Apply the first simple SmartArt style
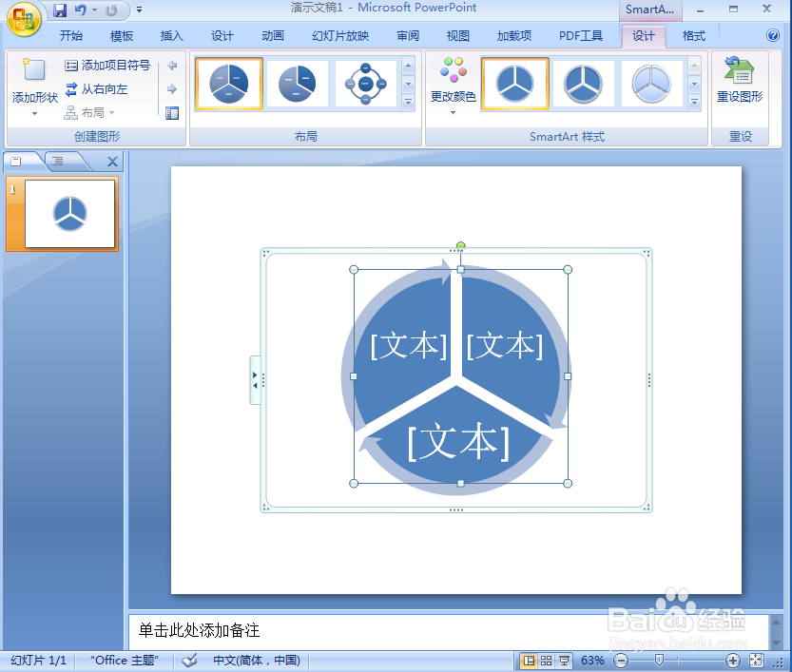The height and width of the screenshot is (672, 792). pos(515,84)
